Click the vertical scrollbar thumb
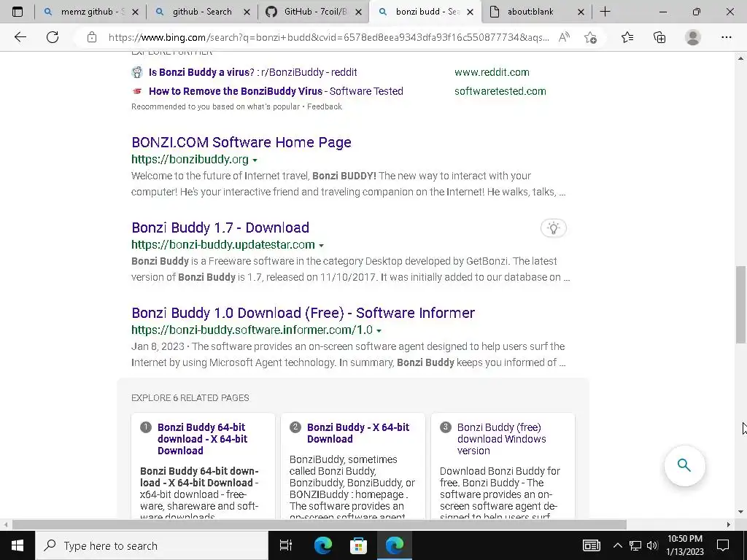Image resolution: width=747 pixels, height=560 pixels. tap(740, 305)
